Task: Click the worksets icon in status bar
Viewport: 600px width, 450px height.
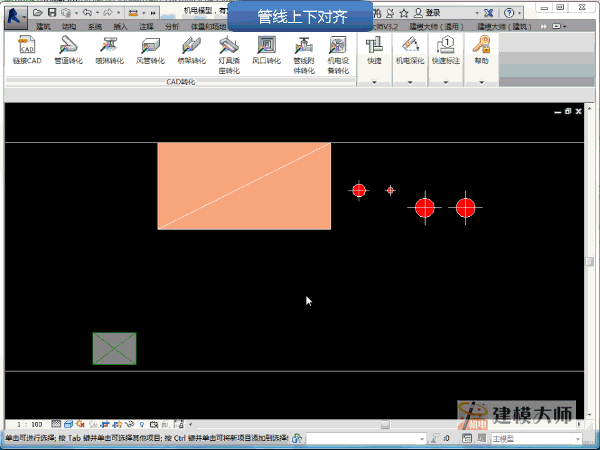Action: [x=297, y=438]
